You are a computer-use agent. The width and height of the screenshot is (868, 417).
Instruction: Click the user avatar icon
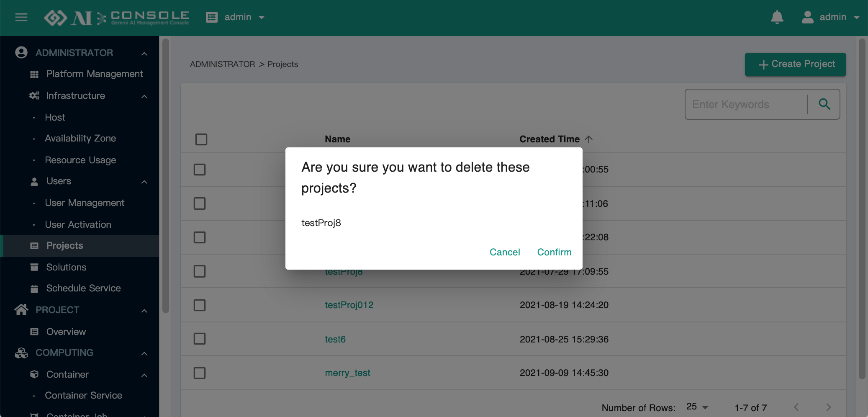pyautogui.click(x=807, y=17)
